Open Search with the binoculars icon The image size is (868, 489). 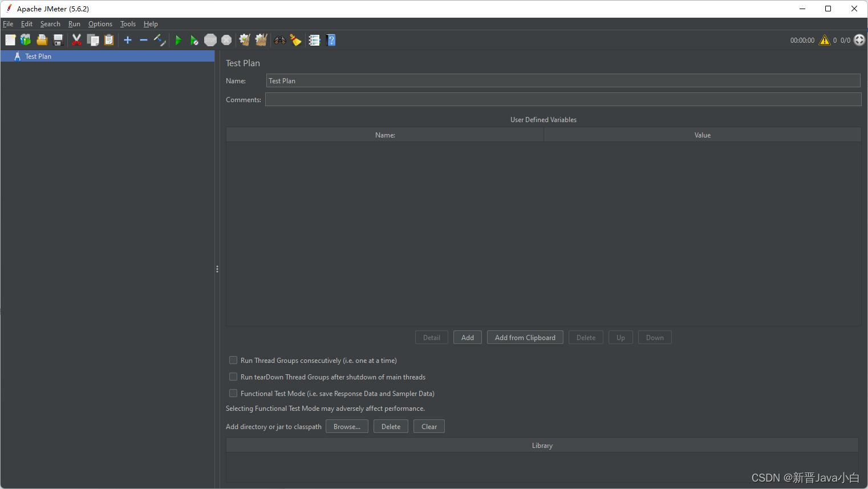tap(279, 40)
